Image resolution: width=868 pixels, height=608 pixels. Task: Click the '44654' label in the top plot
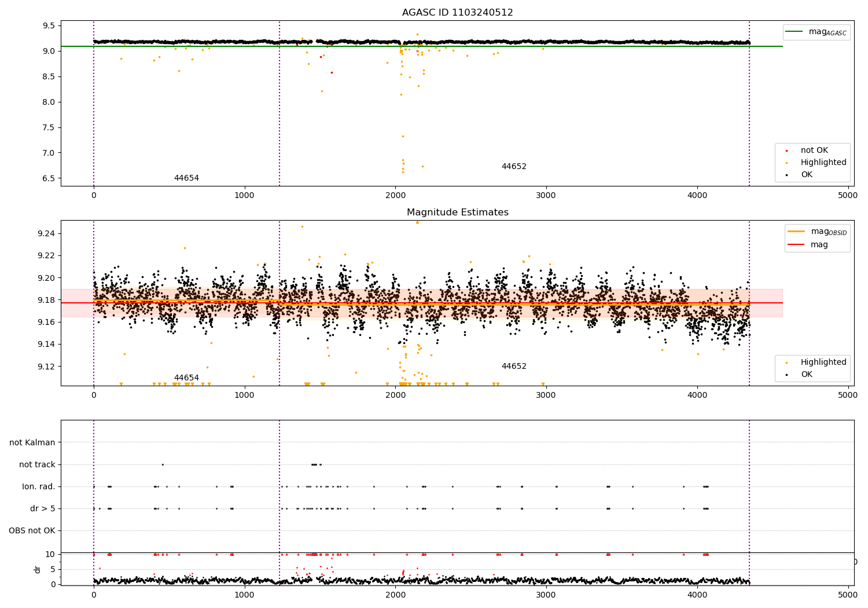186,178
